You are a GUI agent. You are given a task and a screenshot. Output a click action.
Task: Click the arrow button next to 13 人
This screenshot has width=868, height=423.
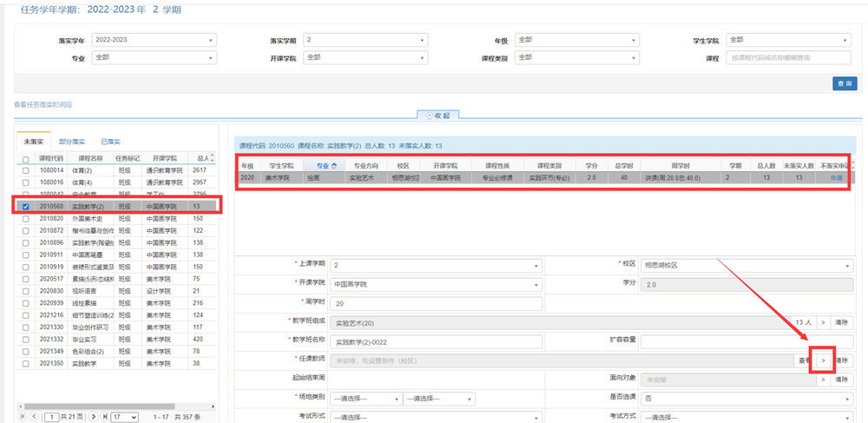pos(823,322)
